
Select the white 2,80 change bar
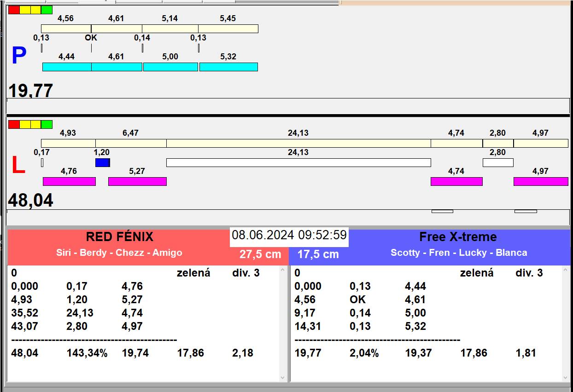point(498,162)
